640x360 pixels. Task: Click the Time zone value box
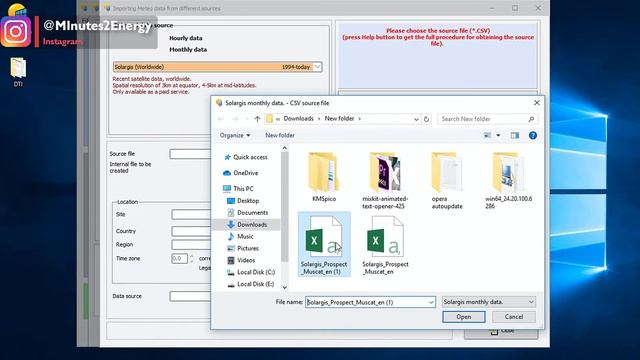[x=179, y=259]
